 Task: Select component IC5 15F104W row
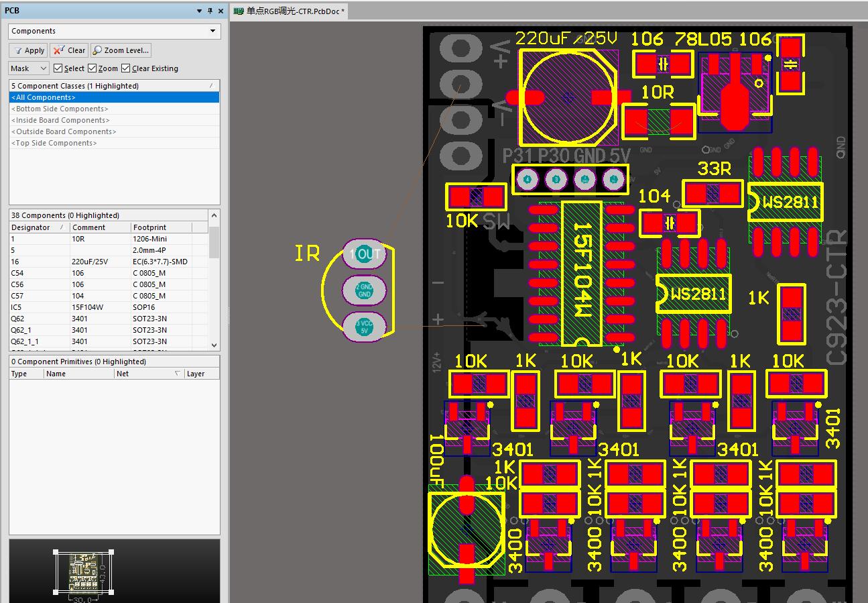(x=109, y=307)
